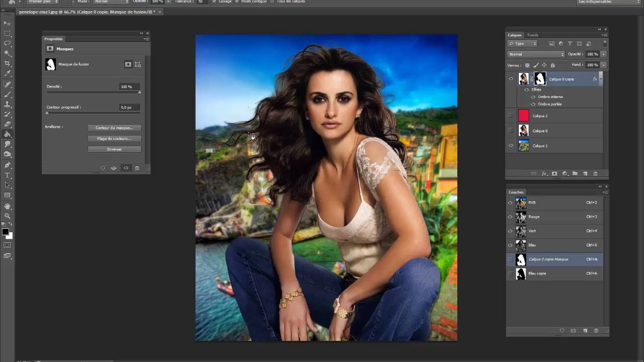This screenshot has width=644, height=362.
Task: Select the History Brush tool
Action: (x=8, y=114)
